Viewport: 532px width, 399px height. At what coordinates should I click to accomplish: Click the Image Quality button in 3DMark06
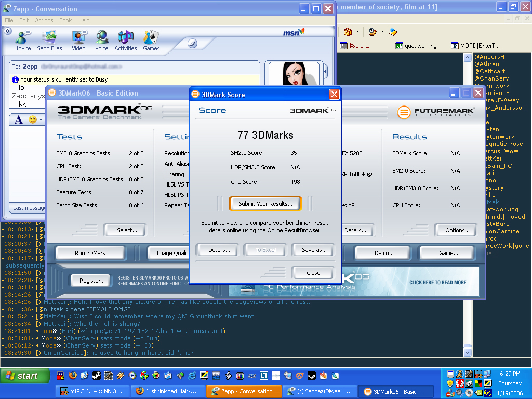[x=169, y=253]
